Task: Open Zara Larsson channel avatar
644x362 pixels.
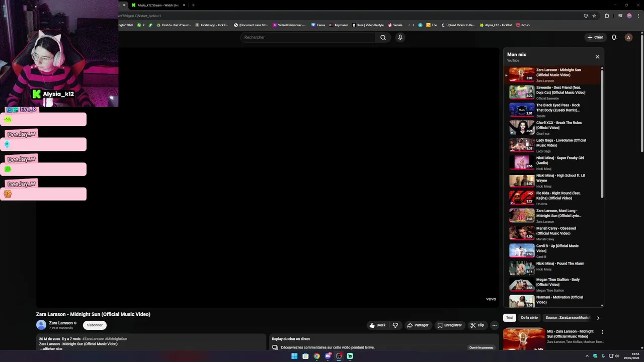Action: click(x=41, y=325)
